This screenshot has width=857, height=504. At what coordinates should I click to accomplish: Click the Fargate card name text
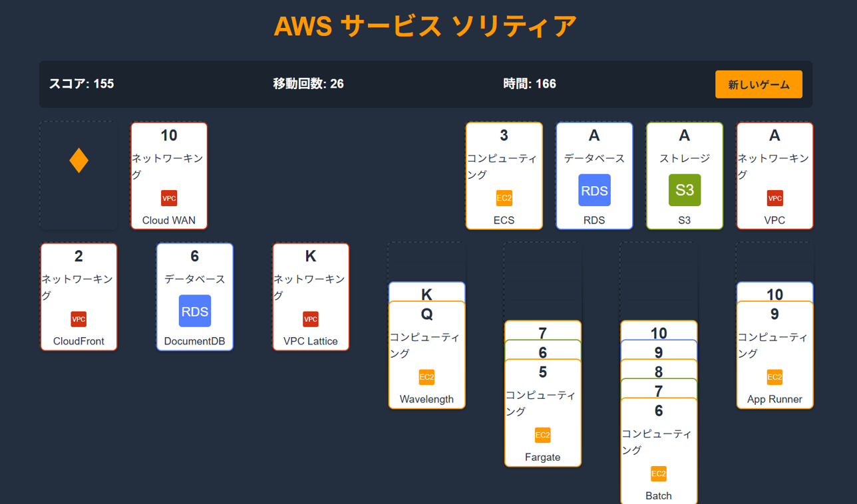pyautogui.click(x=543, y=457)
